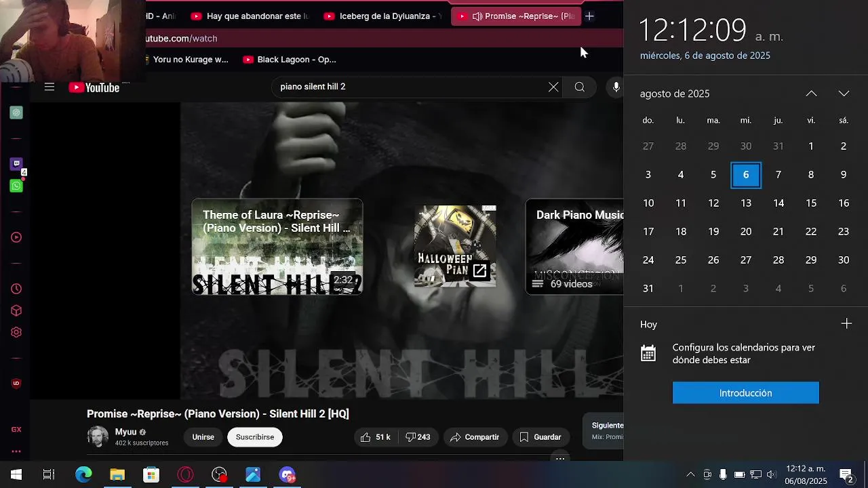Mute the audio-playing tab speaker icon
Viewport: 868px width, 488px height.
point(477,16)
